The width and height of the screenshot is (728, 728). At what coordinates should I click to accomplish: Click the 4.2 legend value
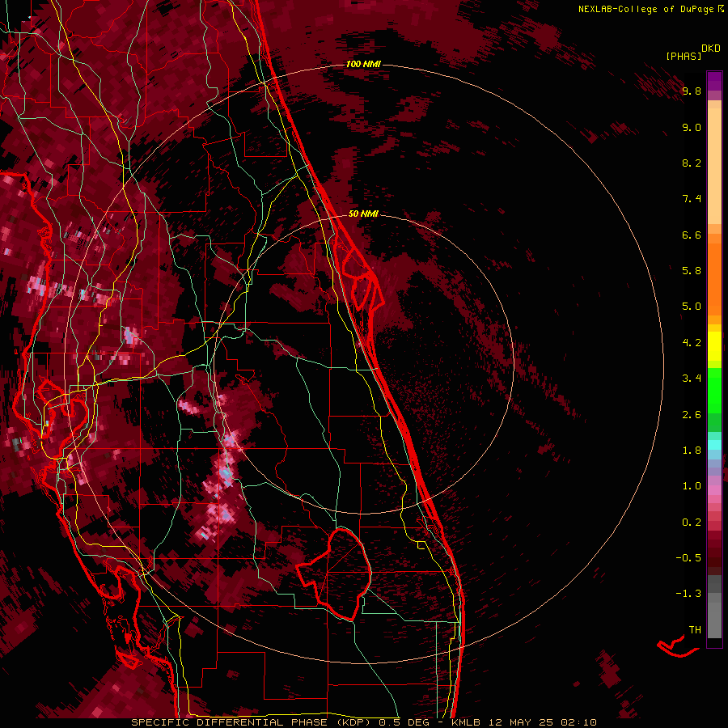click(x=692, y=343)
